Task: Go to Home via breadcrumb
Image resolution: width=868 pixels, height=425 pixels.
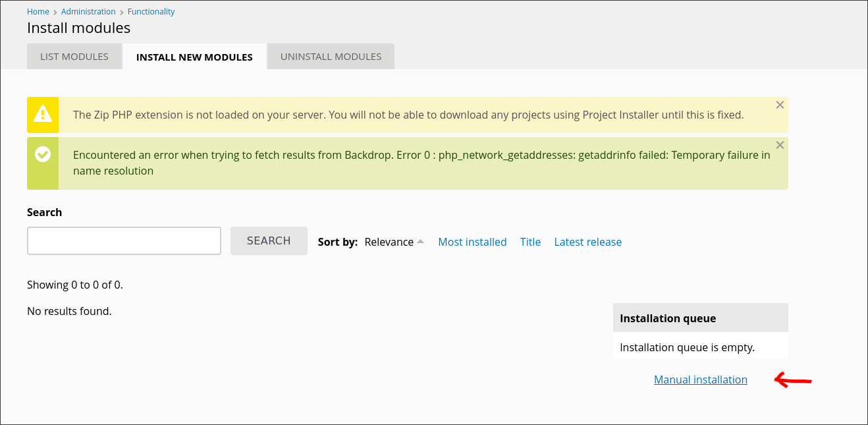Action: 38,12
